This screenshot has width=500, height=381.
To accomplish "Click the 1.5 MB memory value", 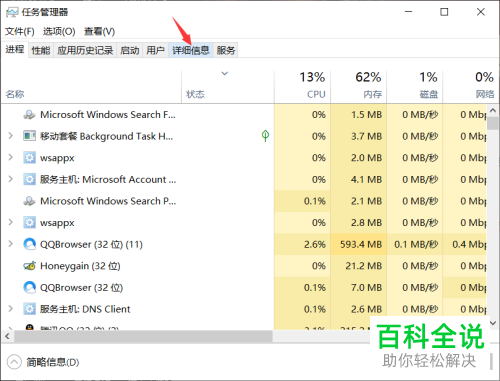I will tap(366, 115).
